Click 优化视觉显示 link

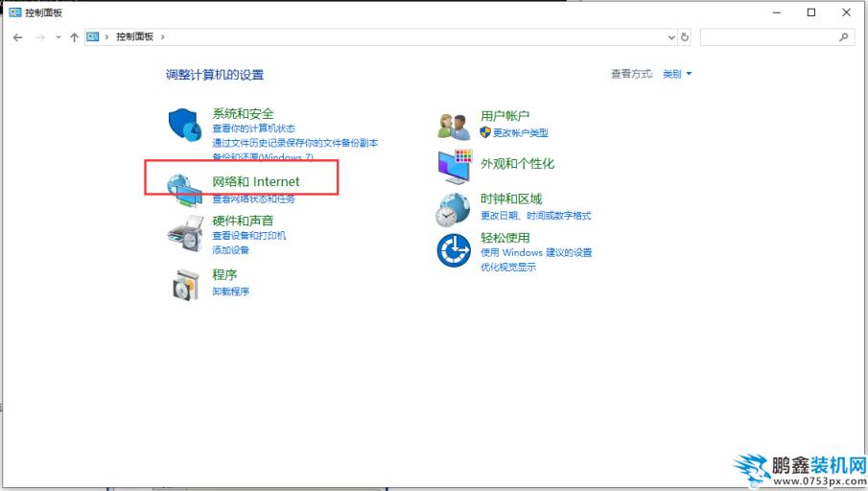coord(508,267)
